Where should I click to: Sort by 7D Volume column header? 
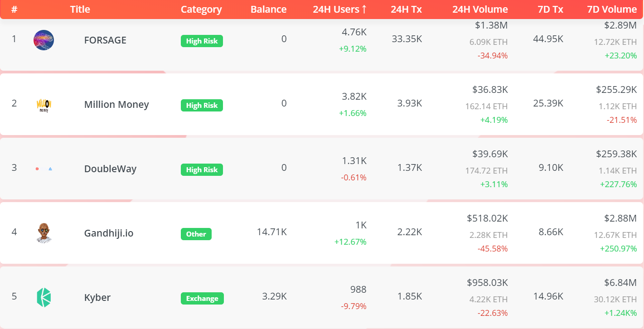(x=612, y=10)
